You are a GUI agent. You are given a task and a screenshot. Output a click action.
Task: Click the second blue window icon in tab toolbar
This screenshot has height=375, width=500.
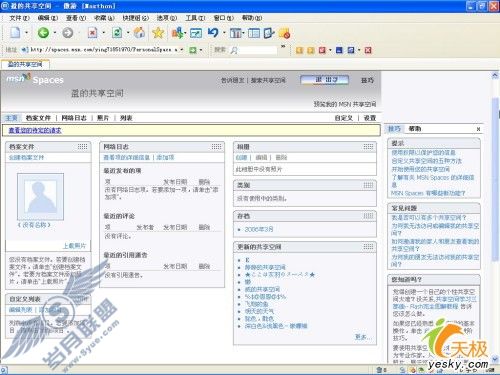point(351,50)
